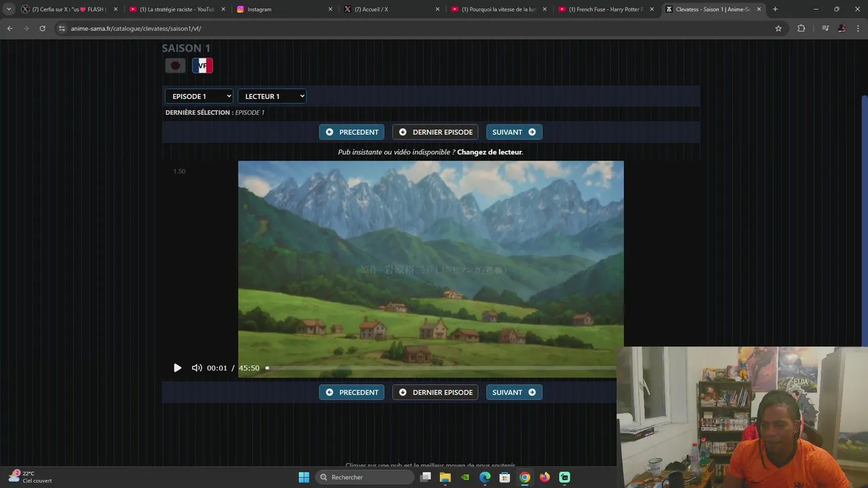
Task: Click the SAISON 1 heading
Action: pyautogui.click(x=186, y=48)
